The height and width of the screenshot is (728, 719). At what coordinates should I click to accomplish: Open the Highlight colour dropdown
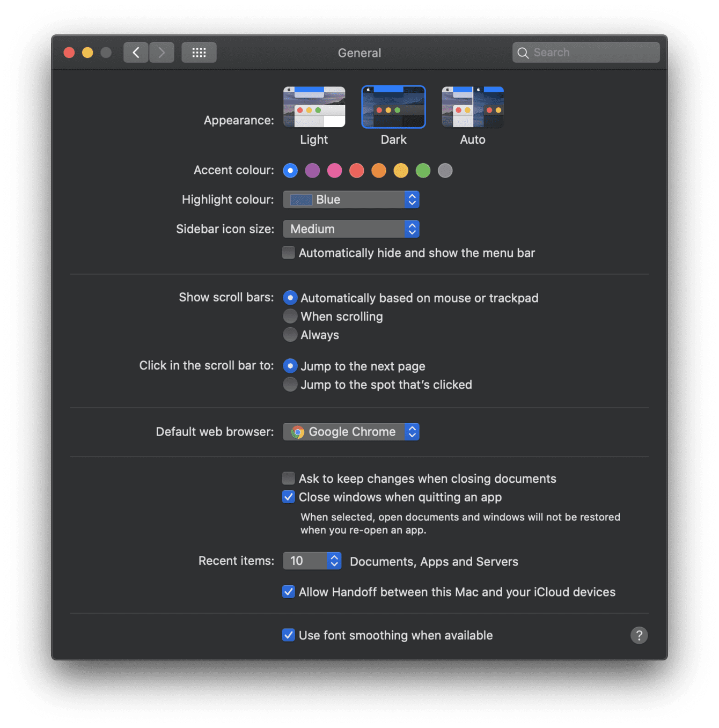pyautogui.click(x=351, y=199)
